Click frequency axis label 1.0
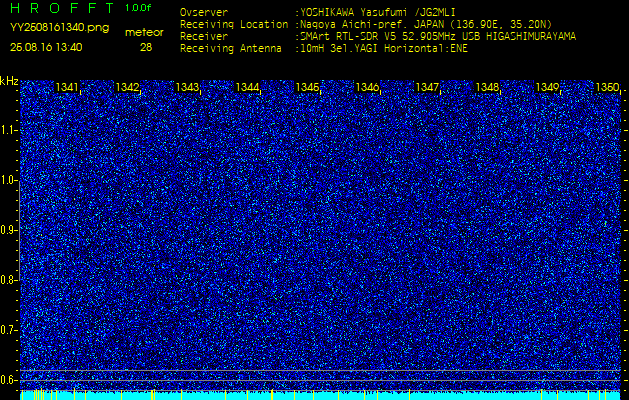 pos(8,180)
